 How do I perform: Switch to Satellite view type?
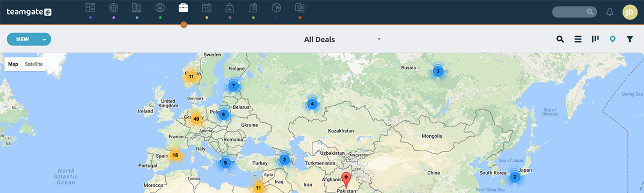click(34, 64)
